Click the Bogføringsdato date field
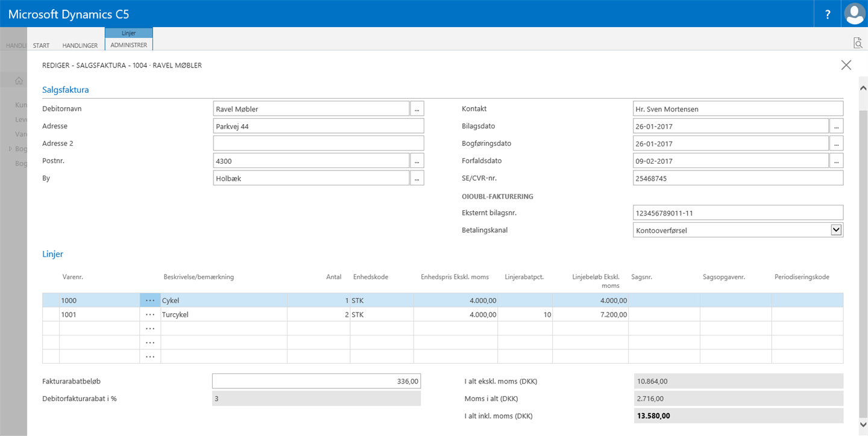The image size is (868, 436). [x=731, y=143]
